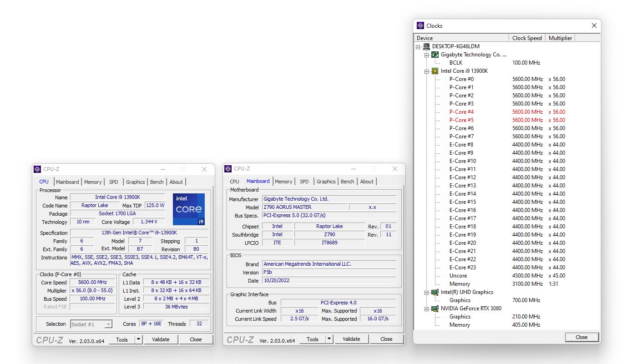The height and width of the screenshot is (364, 637).
Task: Switch to Mainboard tab in the left CPU-Z window
Action: click(67, 182)
